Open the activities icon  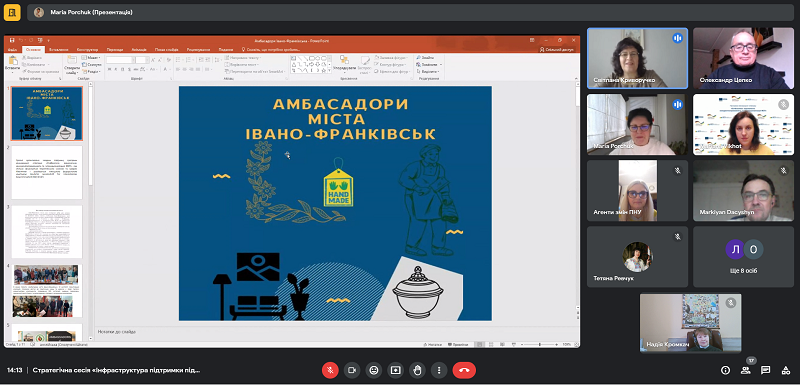pyautogui.click(x=786, y=370)
